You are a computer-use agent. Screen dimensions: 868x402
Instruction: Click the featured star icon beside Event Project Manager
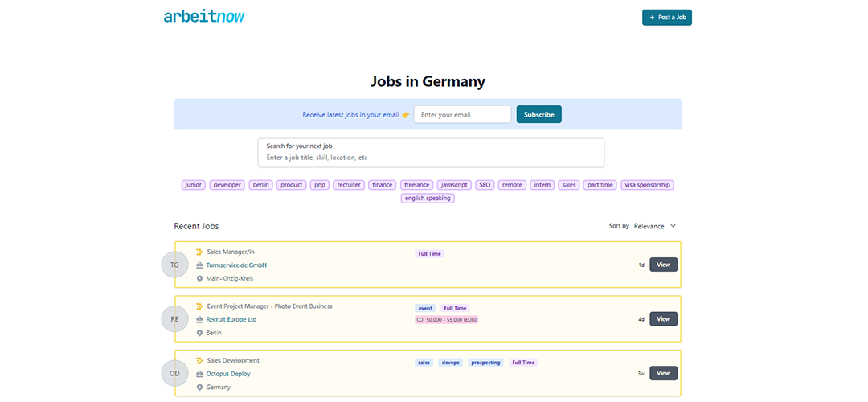point(200,306)
